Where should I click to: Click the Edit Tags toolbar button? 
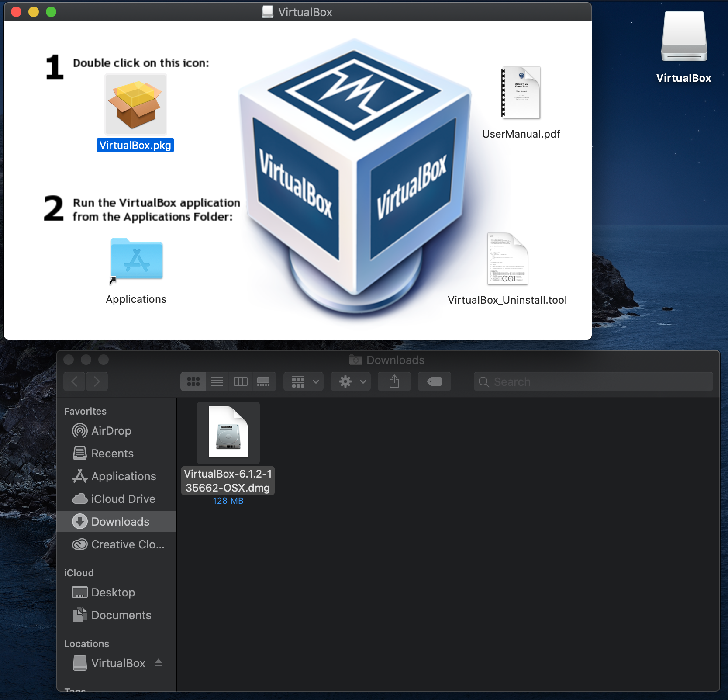(x=434, y=381)
